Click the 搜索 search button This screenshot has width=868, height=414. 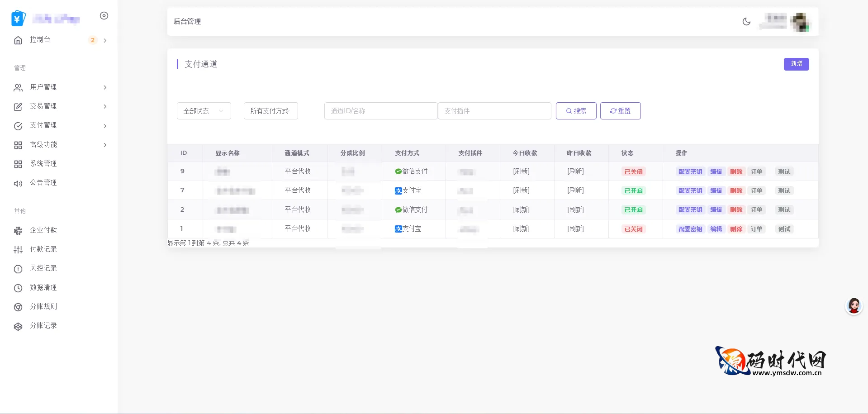(576, 111)
